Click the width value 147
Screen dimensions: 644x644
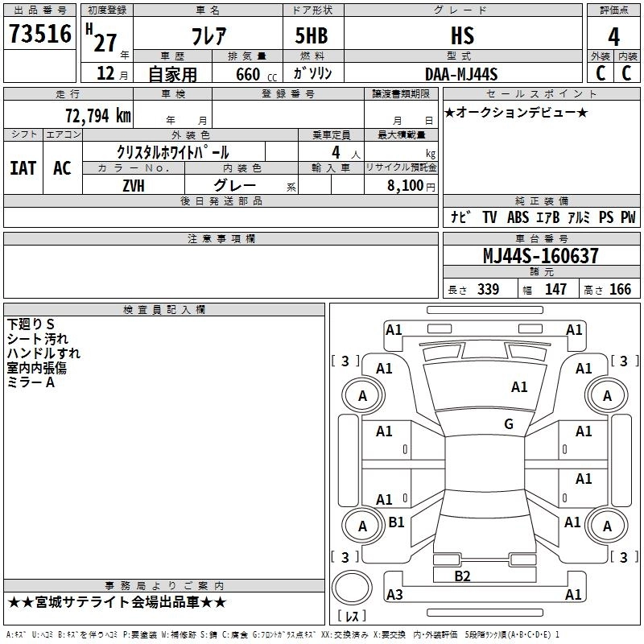tap(555, 289)
